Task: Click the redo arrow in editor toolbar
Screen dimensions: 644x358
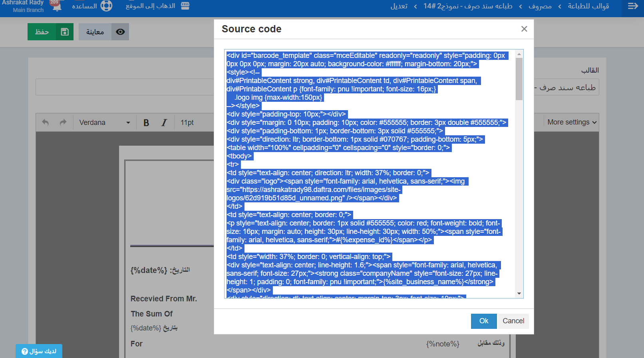Action: 63,123
